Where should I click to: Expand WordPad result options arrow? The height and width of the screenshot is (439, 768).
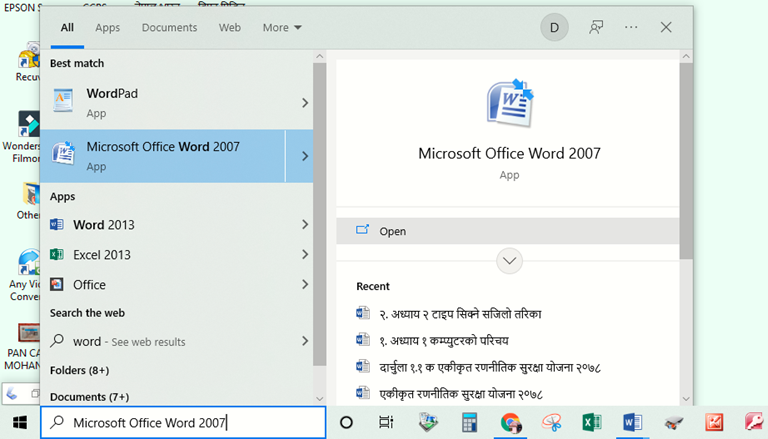click(x=305, y=103)
